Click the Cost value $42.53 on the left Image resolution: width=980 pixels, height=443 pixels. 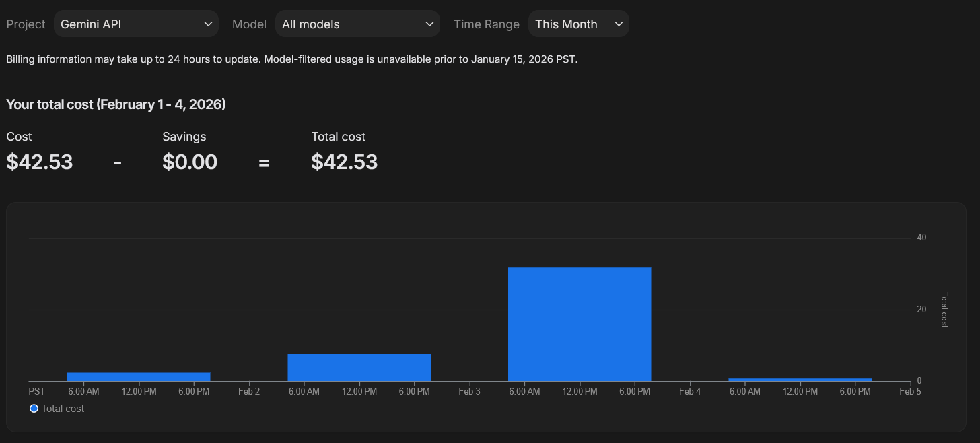40,162
